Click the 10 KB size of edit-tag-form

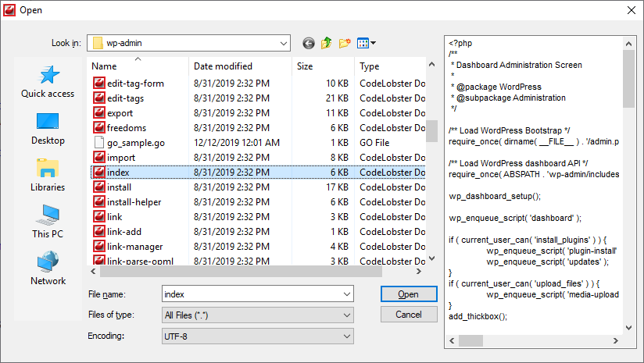point(337,84)
